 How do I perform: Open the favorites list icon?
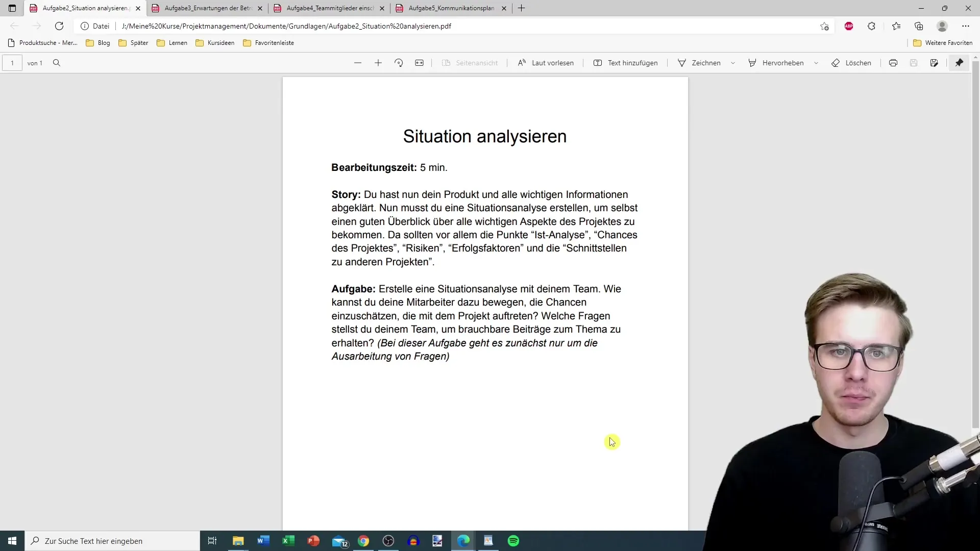click(896, 26)
